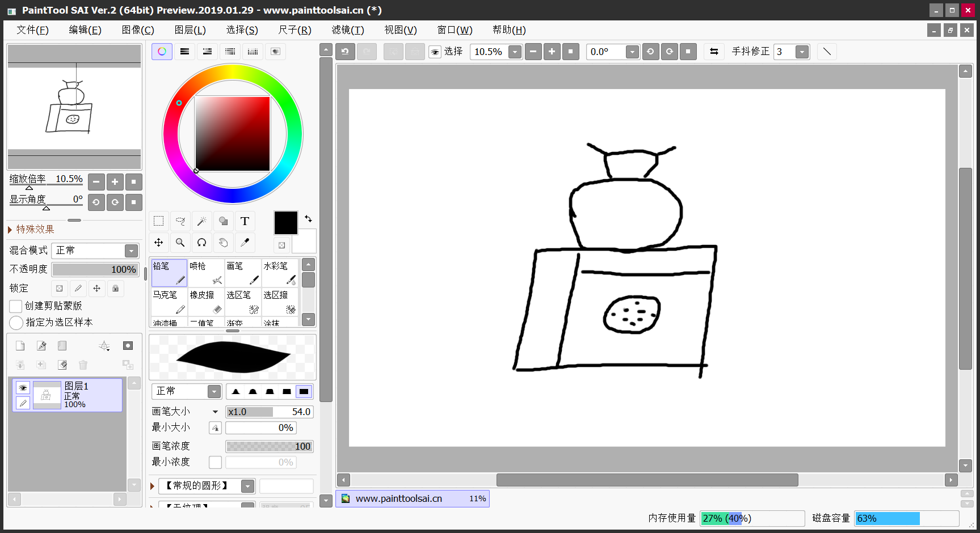This screenshot has width=980, height=533.
Task: Click the 不透明度 100% slider
Action: click(95, 269)
